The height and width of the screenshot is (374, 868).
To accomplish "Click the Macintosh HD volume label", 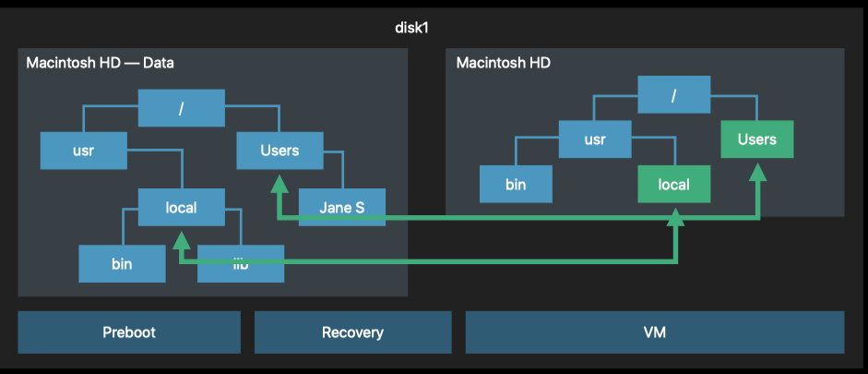I will (x=504, y=63).
